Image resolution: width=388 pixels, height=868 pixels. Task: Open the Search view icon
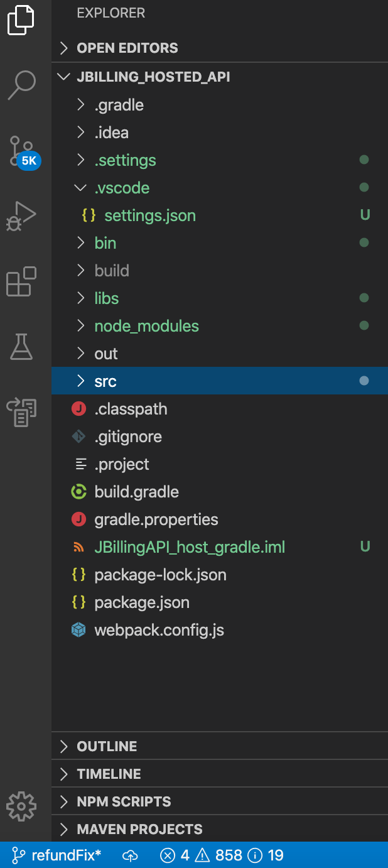22,85
